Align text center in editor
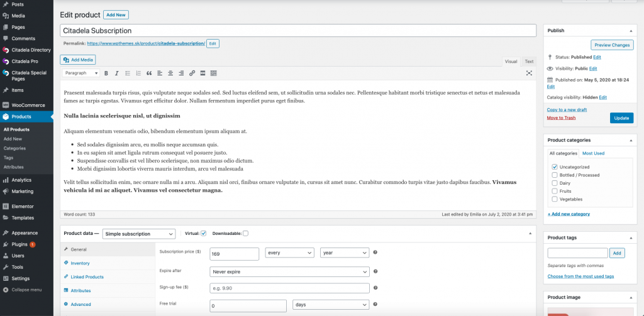This screenshot has height=316, width=644. 170,73
